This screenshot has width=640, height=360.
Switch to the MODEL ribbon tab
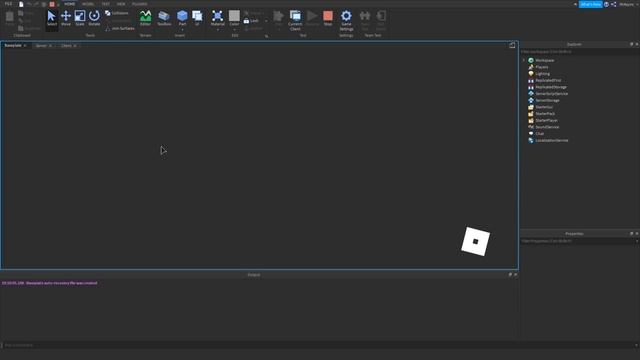(x=88, y=4)
